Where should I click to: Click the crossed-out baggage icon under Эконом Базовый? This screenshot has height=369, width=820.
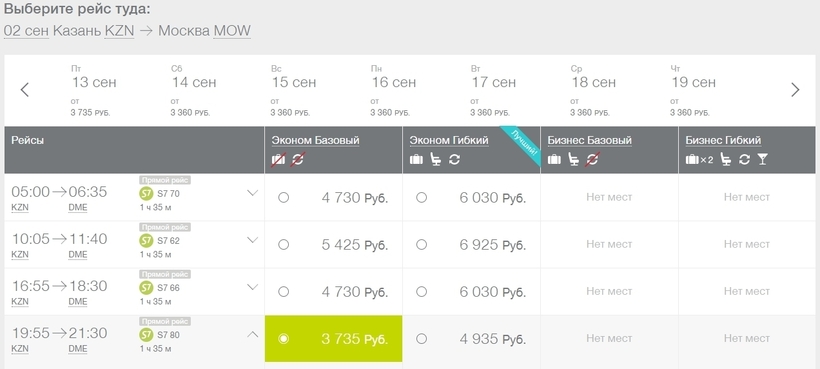click(x=278, y=159)
